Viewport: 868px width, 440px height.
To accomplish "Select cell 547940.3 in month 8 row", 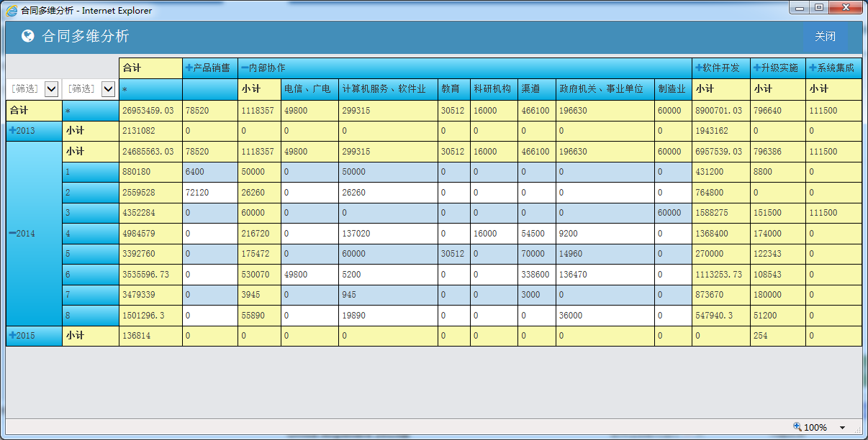I will [721, 315].
